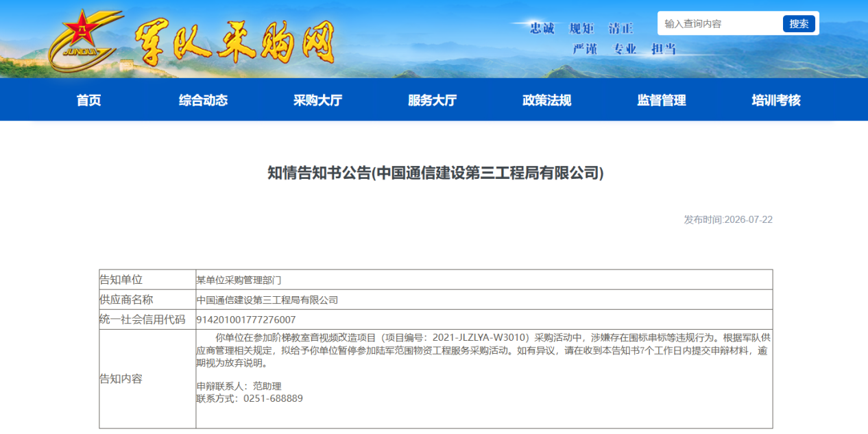Screen dimensions: 868x434
Task: Open the 采购大厅 navigation item
Action: click(317, 100)
